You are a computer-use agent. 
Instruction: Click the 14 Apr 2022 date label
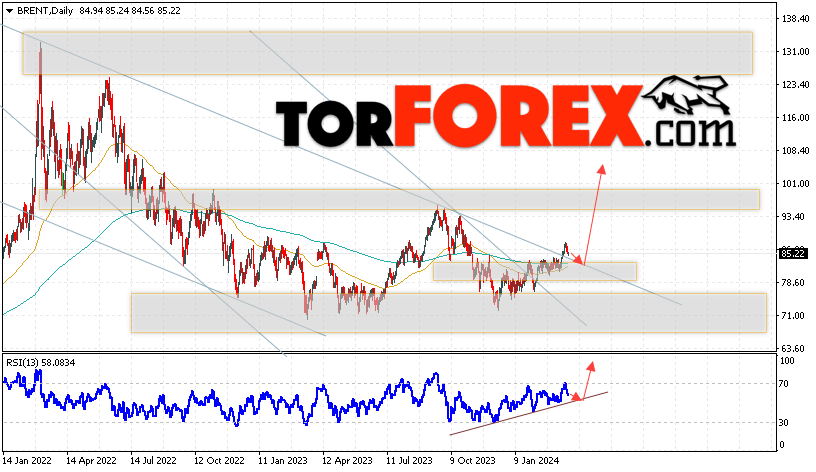tap(91, 461)
